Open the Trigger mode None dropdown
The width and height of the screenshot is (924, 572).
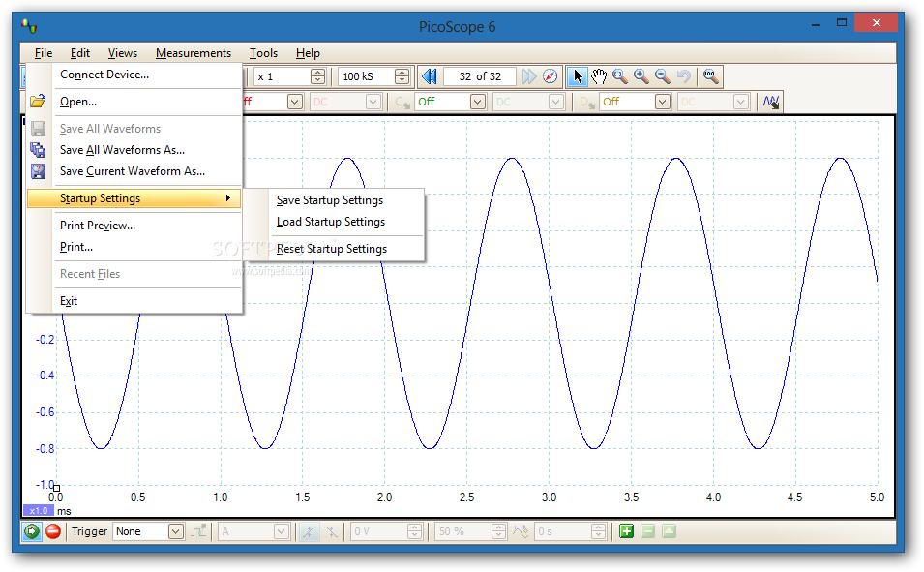149,531
